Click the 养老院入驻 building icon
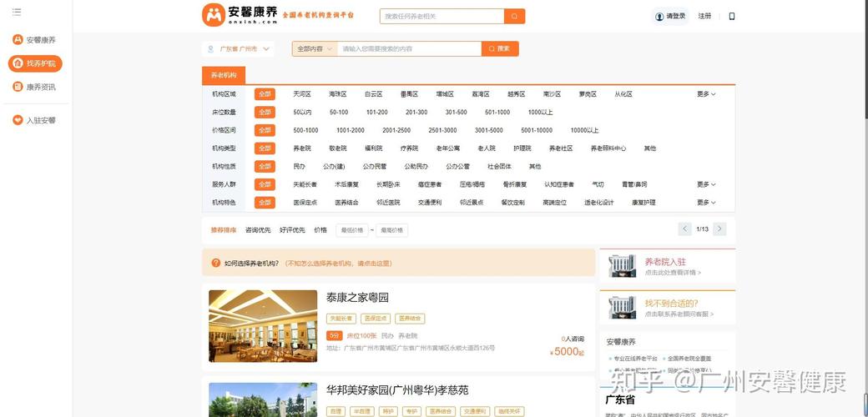 coord(623,266)
